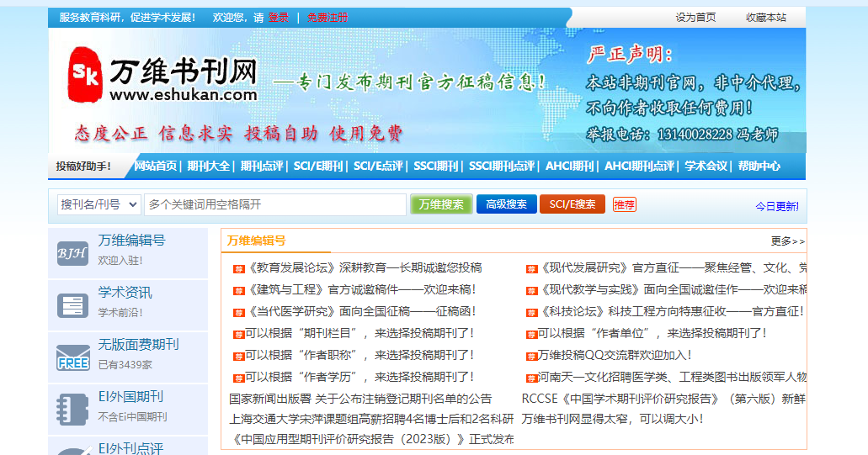Go to 网站首页 in navigation bar

point(155,166)
